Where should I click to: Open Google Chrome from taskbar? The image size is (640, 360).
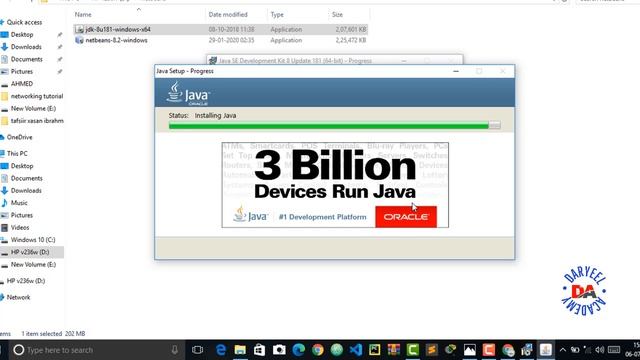click(318, 350)
